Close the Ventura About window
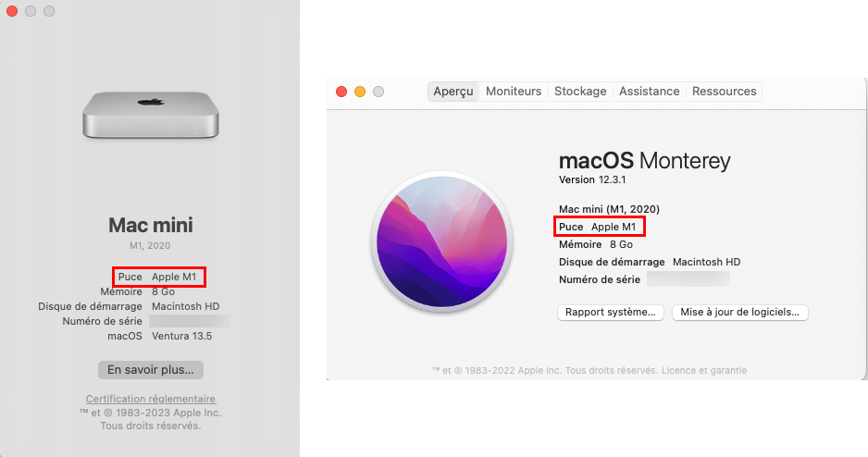The width and height of the screenshot is (868, 457). (x=12, y=11)
